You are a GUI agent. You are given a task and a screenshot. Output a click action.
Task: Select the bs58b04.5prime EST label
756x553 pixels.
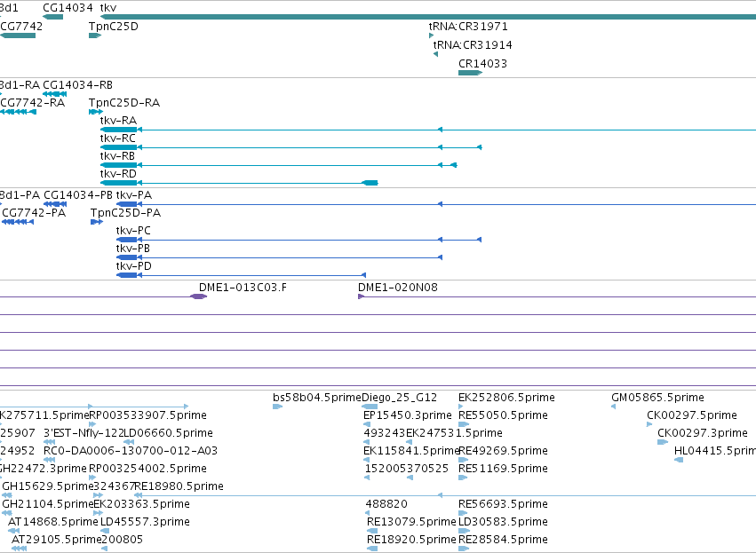click(x=317, y=398)
